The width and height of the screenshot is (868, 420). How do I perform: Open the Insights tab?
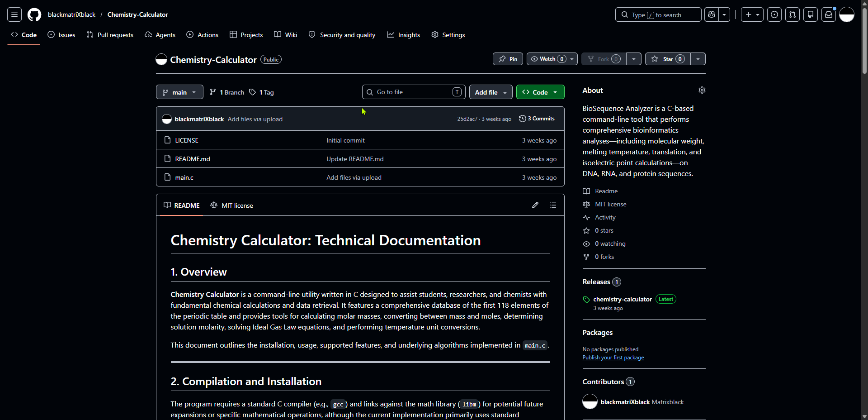pos(404,35)
